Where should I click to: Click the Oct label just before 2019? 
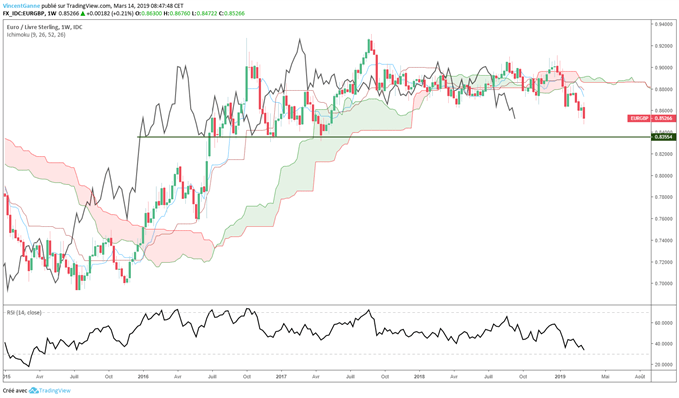[x=523, y=377]
